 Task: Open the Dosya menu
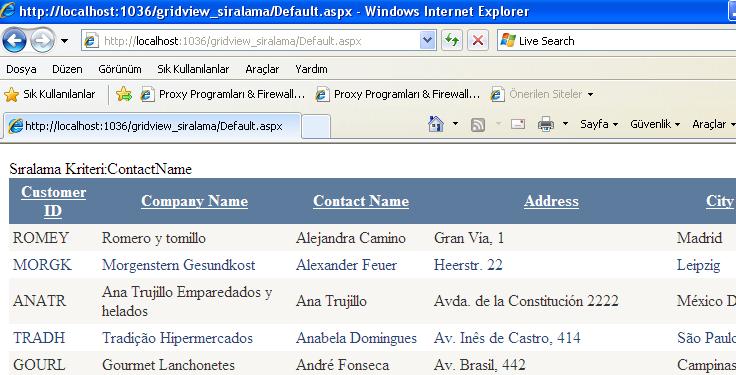(x=21, y=69)
